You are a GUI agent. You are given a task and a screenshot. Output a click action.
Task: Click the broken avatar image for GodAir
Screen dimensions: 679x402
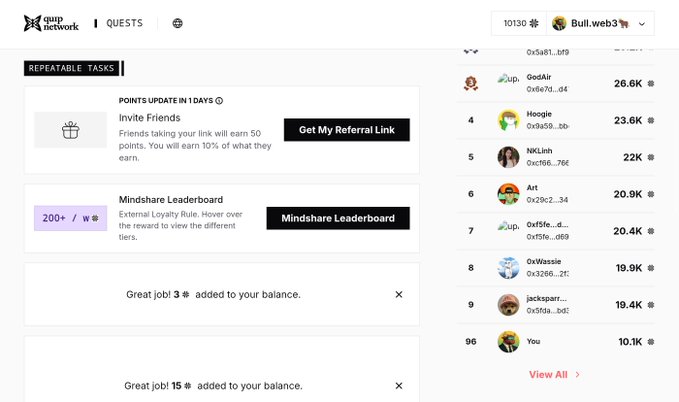(508, 78)
